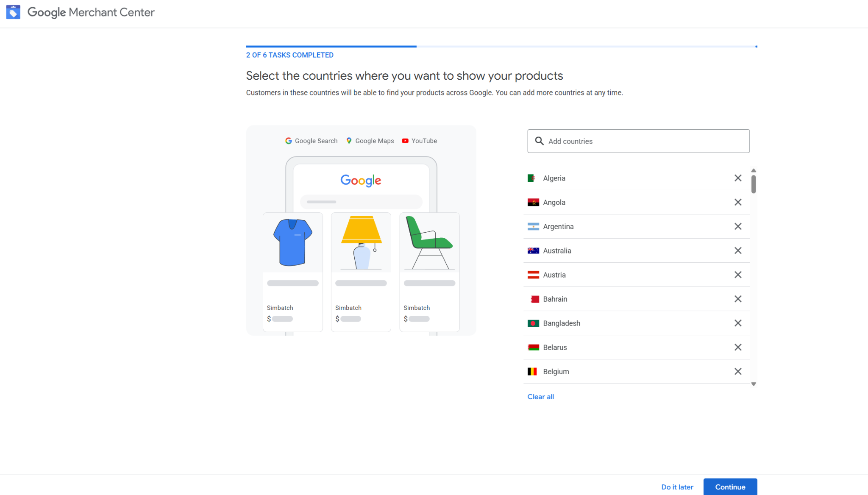This screenshot has height=495, width=868.
Task: Remove Bahrain from the country list
Action: (738, 299)
